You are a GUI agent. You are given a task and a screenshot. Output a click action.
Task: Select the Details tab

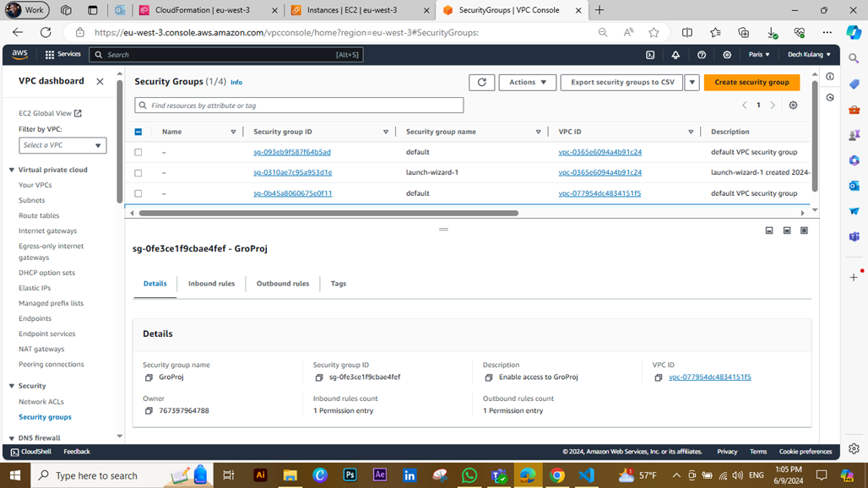[x=155, y=284]
